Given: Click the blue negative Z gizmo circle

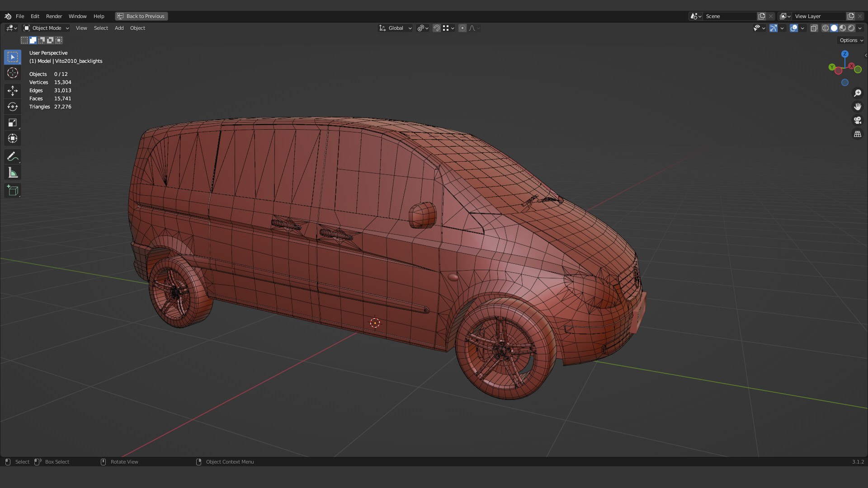Looking at the screenshot, I should click(x=844, y=83).
